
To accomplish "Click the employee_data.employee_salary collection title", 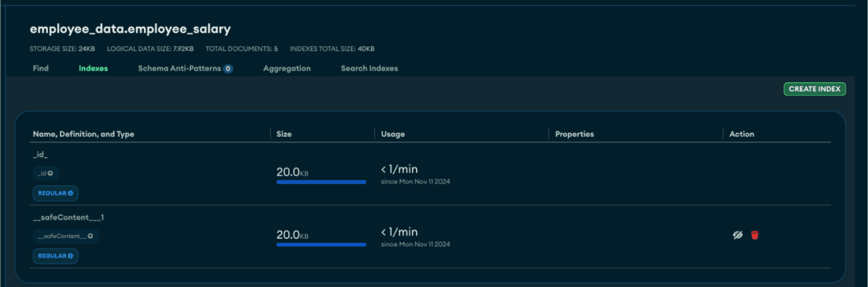I will point(130,29).
